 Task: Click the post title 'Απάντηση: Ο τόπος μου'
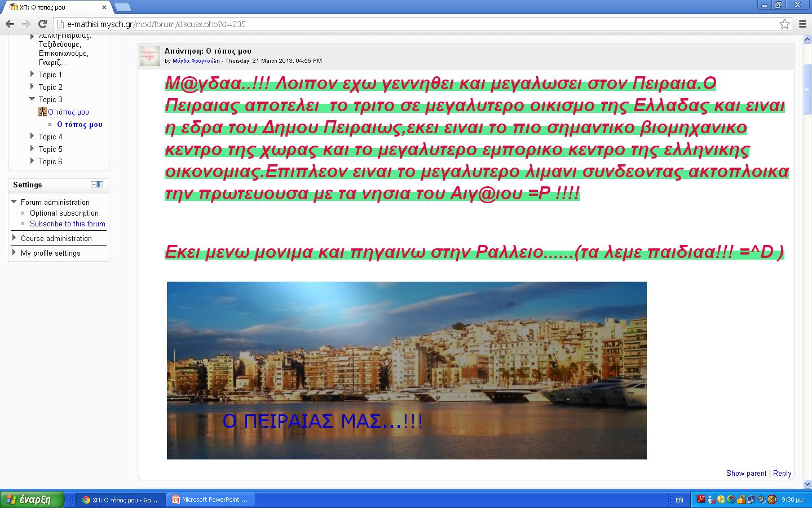pyautogui.click(x=208, y=51)
